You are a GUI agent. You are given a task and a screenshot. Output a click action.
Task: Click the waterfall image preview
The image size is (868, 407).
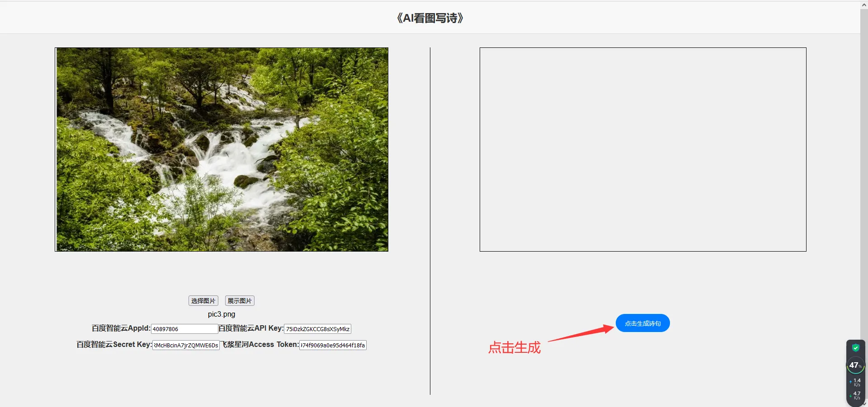click(221, 149)
